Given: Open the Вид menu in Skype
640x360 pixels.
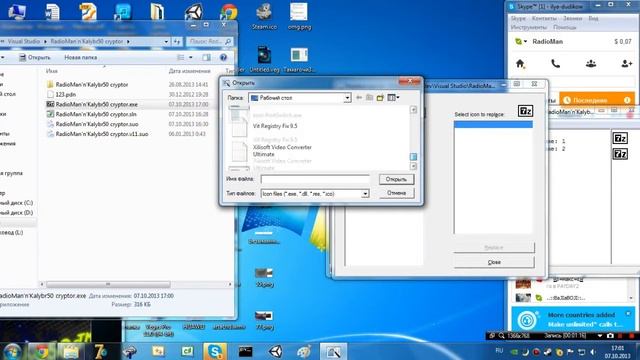Looking at the screenshot, I should point(593,19).
